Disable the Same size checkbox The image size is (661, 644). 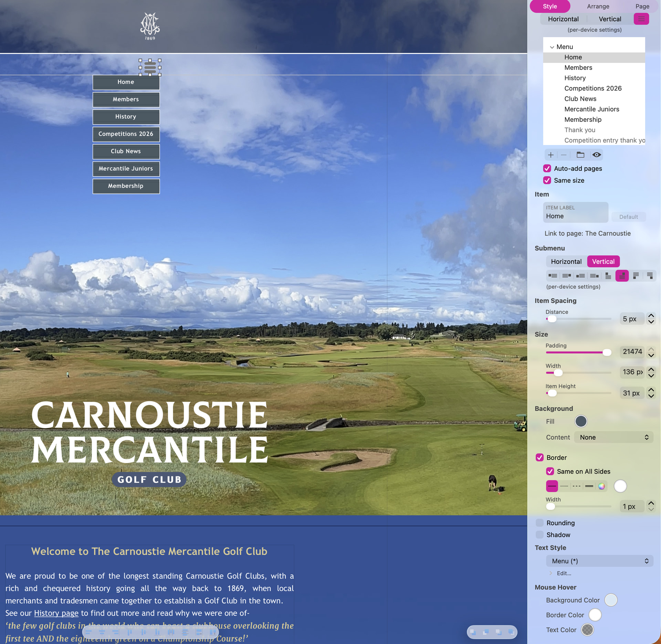pos(547,180)
